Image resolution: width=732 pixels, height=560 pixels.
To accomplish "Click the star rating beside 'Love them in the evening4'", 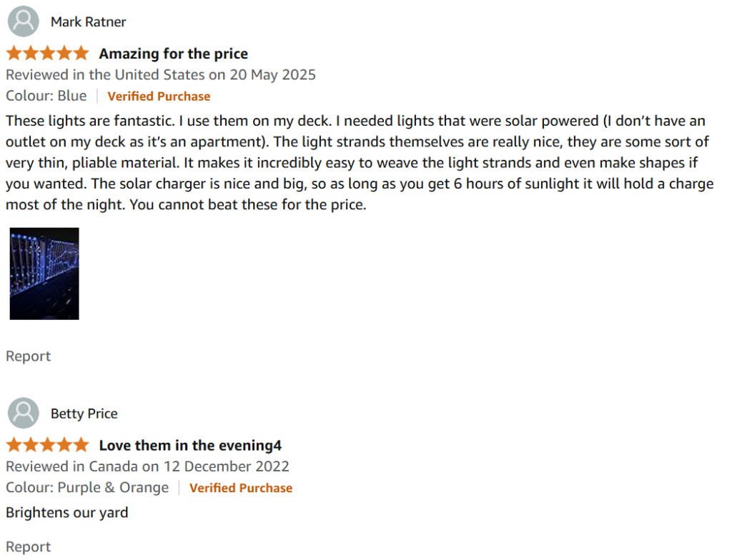I will click(x=47, y=445).
